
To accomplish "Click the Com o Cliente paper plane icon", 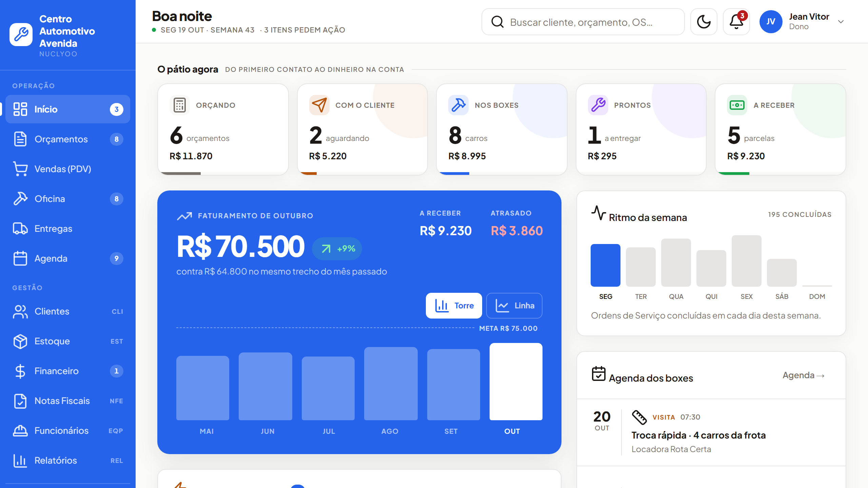I will 319,105.
